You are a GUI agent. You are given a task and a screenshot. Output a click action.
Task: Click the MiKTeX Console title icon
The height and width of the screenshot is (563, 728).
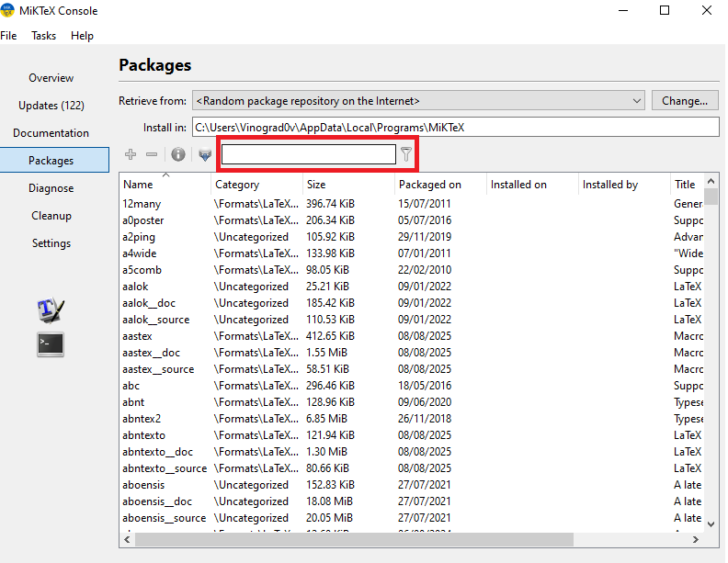[7, 10]
